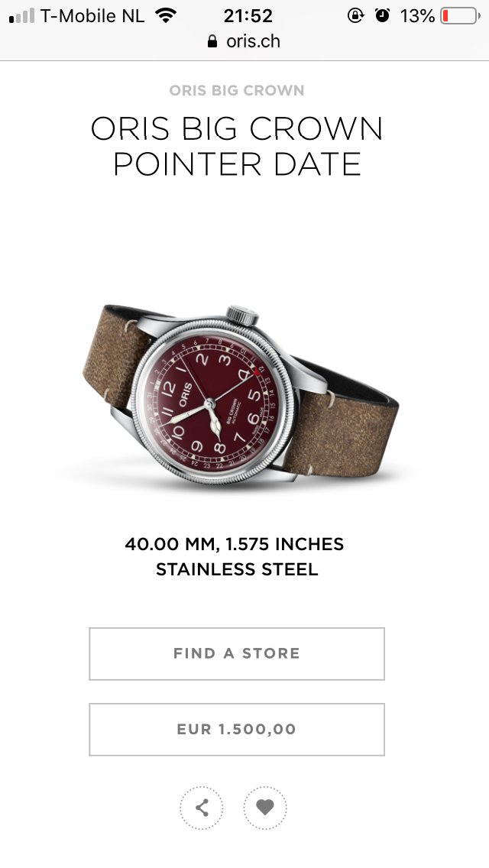Click the Stainless Steel material text
This screenshot has height=868, width=489.
pyautogui.click(x=237, y=570)
